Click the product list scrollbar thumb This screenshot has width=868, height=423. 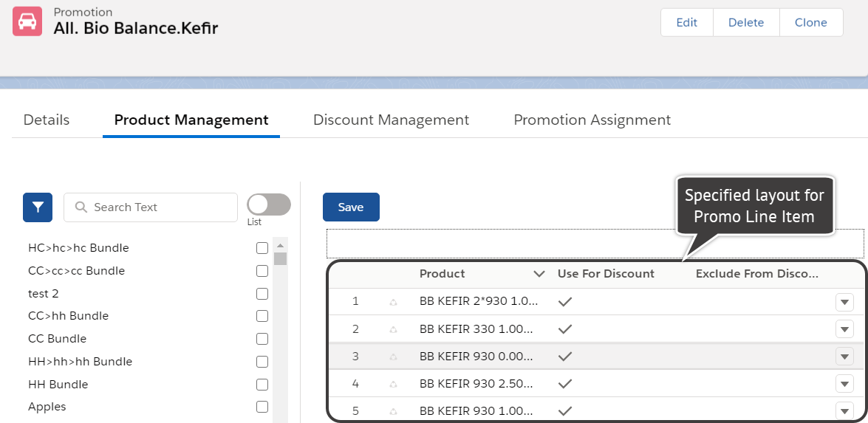280,259
